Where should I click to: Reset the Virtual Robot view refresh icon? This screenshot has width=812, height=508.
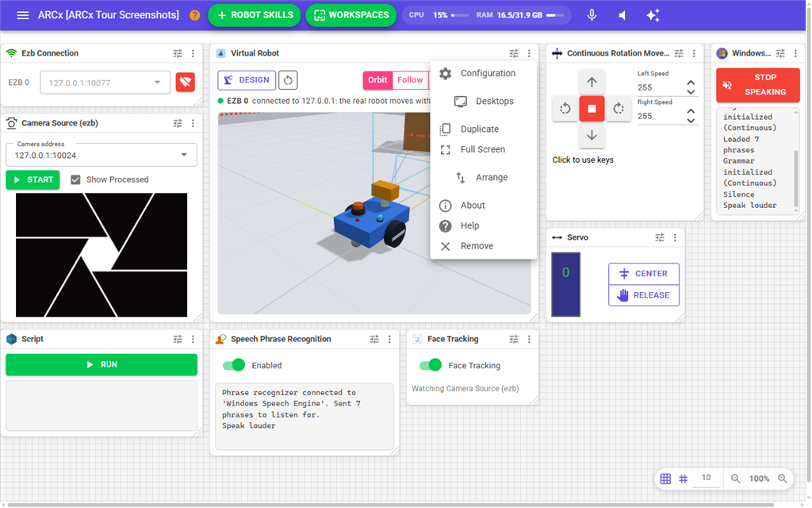288,80
